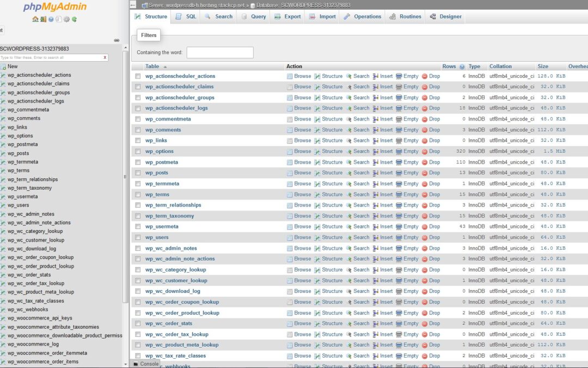The width and height of the screenshot is (588, 368).
Task: Switch to the Import tab
Action: [322, 16]
